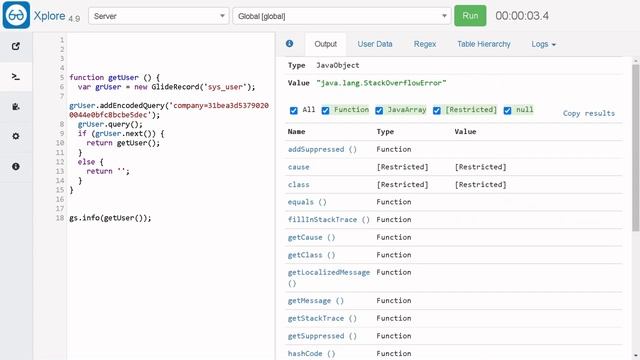Toggle the All filter checkbox

[293, 111]
